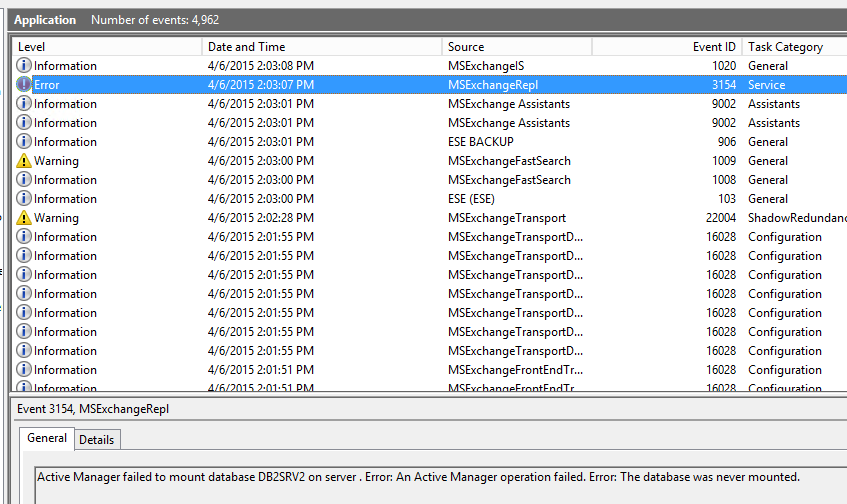Select event ID 906 cell
This screenshot has height=504, width=847.
point(727,142)
